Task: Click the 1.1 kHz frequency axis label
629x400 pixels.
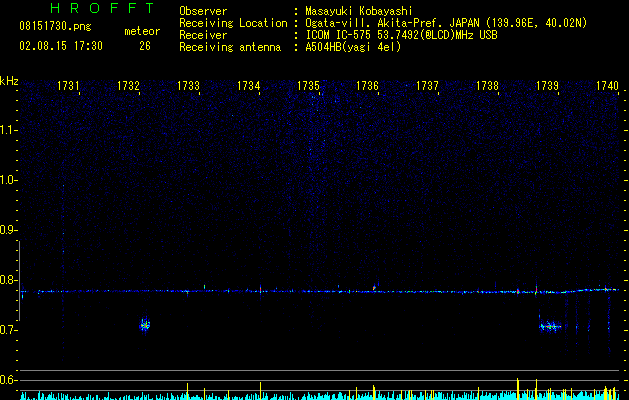Action: (9, 130)
